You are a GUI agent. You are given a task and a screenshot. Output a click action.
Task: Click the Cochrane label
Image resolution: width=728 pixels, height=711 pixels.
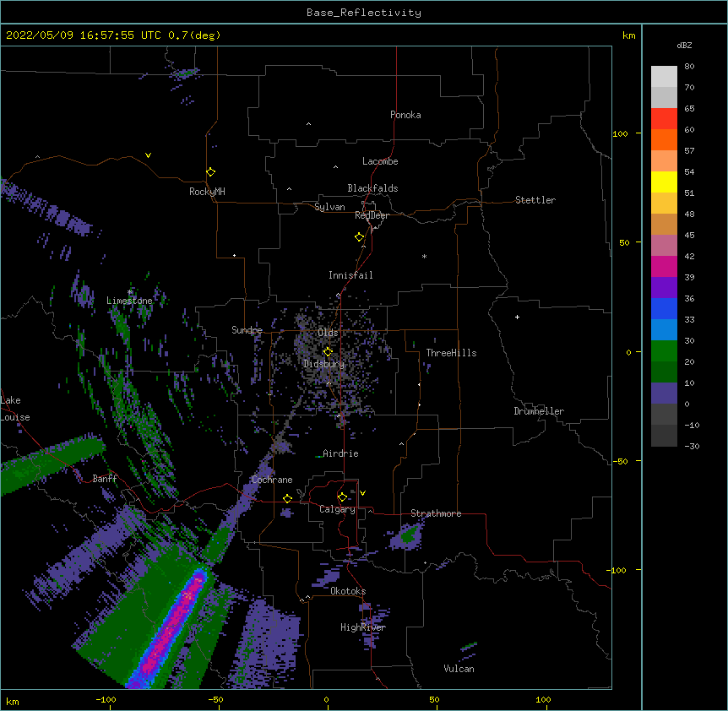[272, 480]
